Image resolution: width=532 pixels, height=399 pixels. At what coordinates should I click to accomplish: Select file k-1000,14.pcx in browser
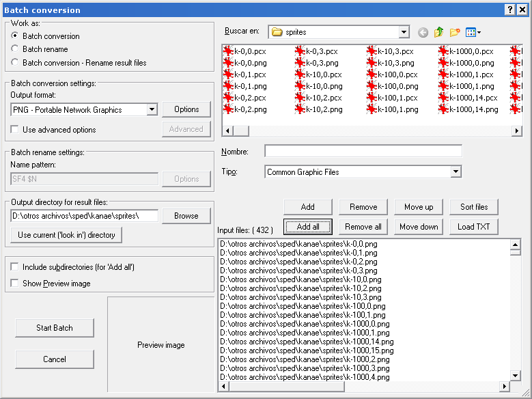coord(468,98)
